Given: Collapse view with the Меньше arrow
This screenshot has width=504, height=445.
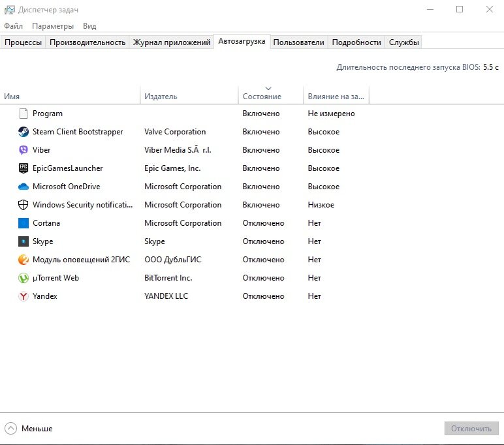Looking at the screenshot, I should coord(10,428).
